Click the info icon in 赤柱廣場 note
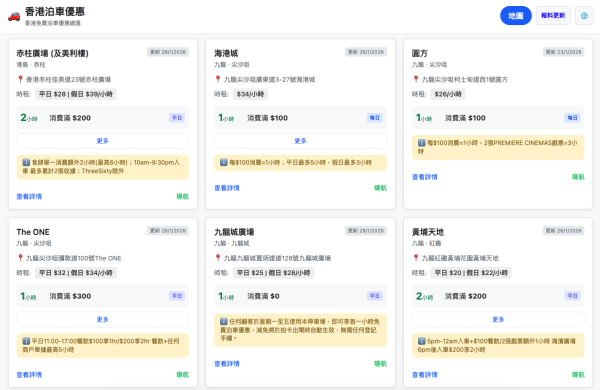 pyautogui.click(x=26, y=162)
